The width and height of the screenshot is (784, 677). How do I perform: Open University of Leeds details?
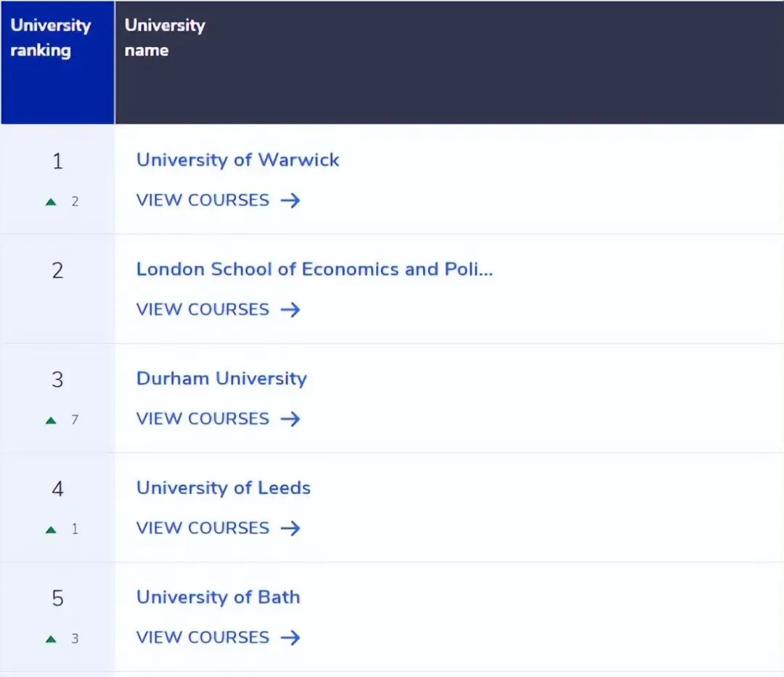pyautogui.click(x=223, y=487)
